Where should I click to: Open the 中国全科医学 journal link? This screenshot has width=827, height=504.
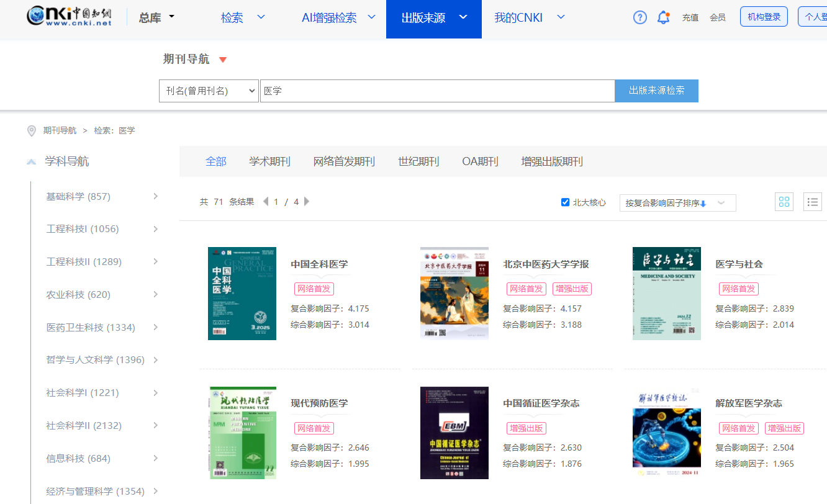point(319,264)
